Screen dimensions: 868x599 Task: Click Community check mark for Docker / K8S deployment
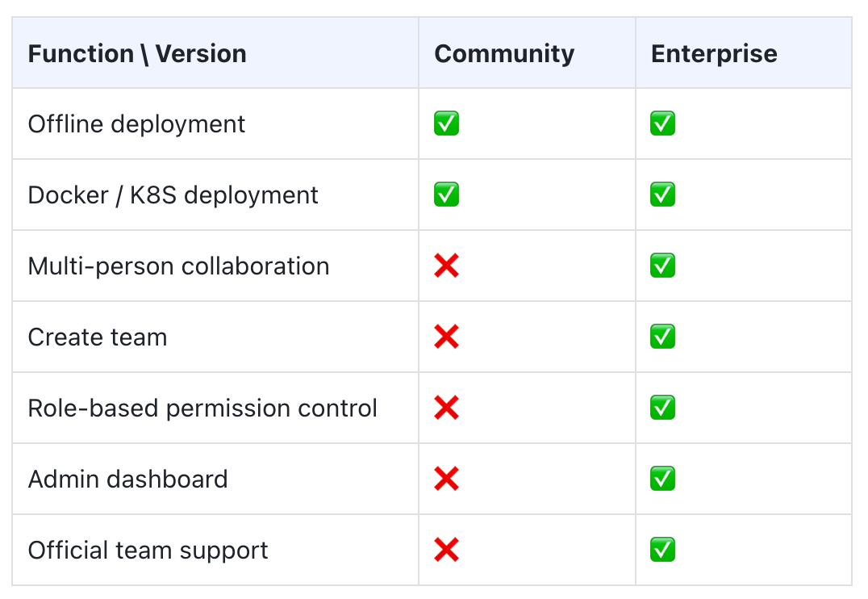pyautogui.click(x=446, y=195)
